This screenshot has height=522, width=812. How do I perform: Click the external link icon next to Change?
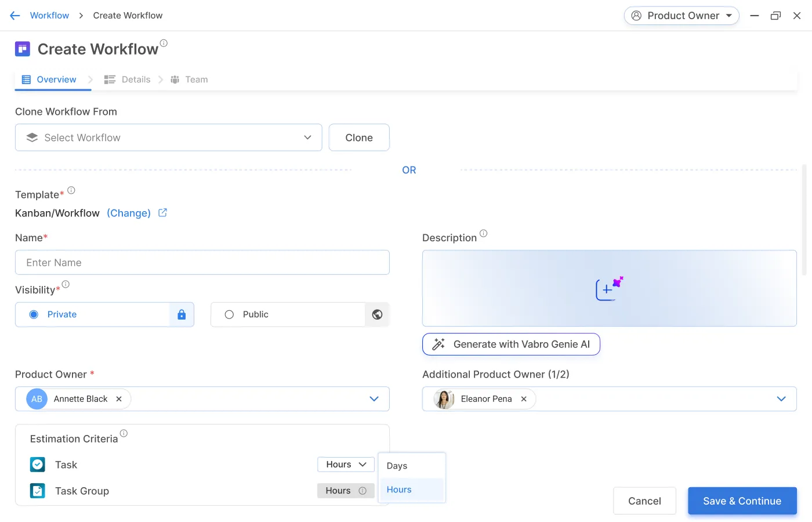pos(161,213)
